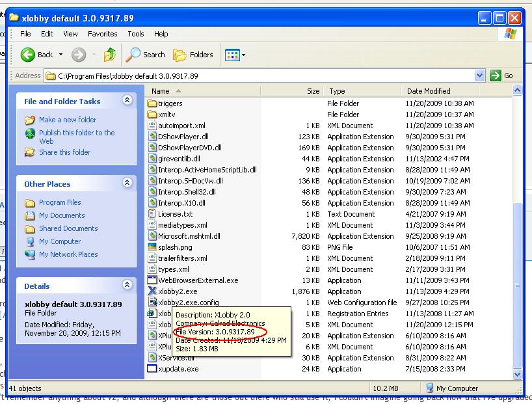Click Publish this folder to the Web
This screenshot has height=404, width=532.
click(77, 137)
